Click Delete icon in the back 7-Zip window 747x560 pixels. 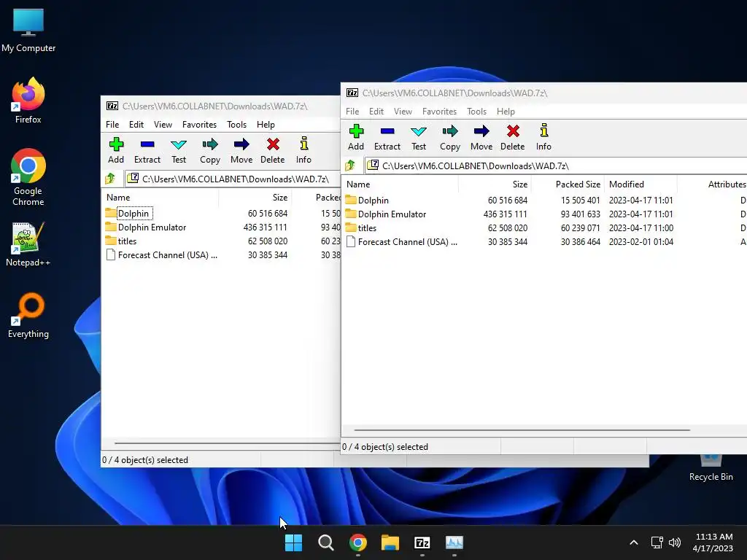click(x=273, y=144)
